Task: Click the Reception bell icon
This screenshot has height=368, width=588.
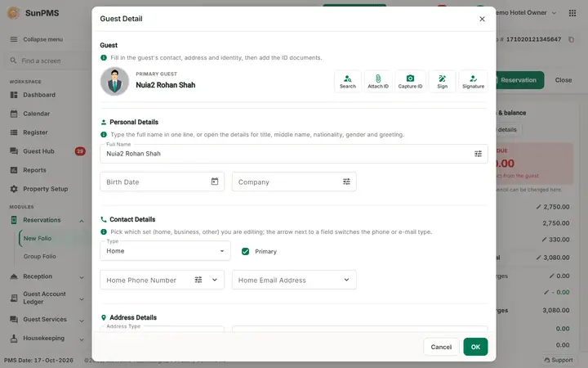Action: (x=14, y=276)
